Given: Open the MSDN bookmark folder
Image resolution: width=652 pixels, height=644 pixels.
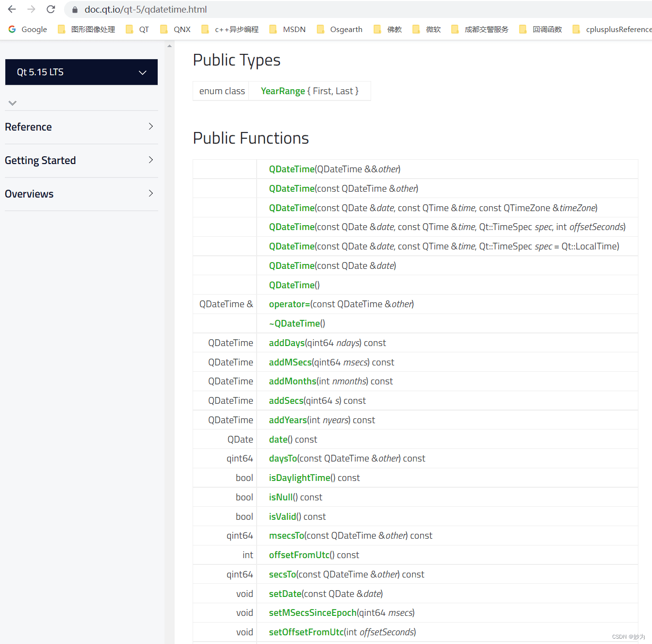Looking at the screenshot, I should (x=288, y=29).
